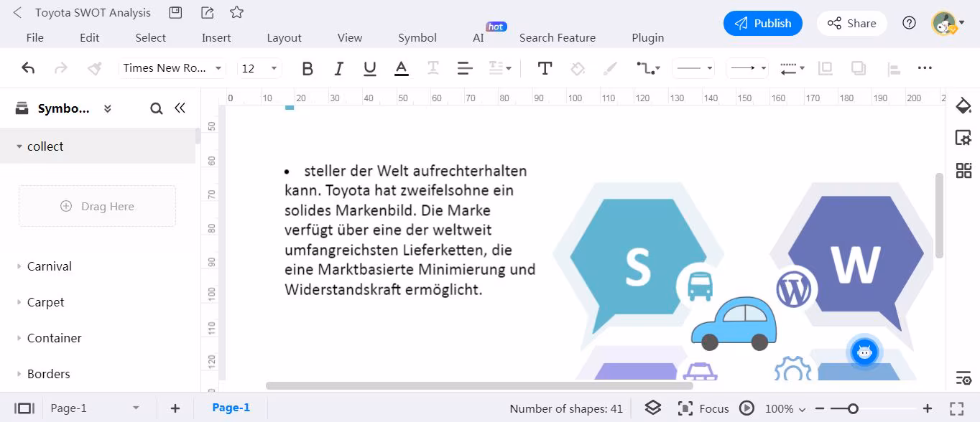980x422 pixels.
Task: Toggle bold formatting
Action: (x=308, y=69)
